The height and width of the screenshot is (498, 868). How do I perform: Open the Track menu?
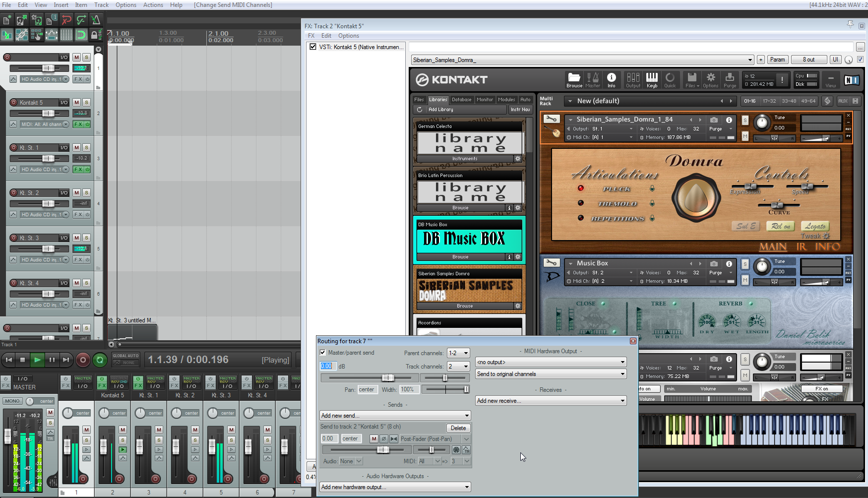(x=102, y=5)
